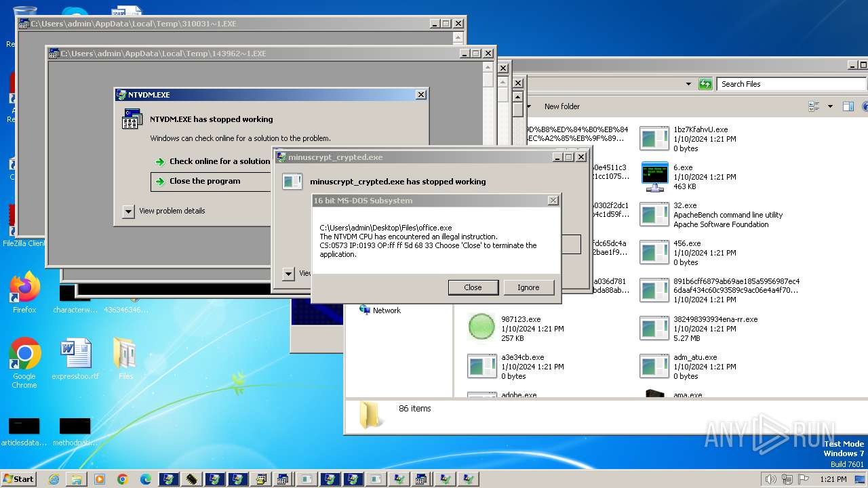The image size is (868, 488).
Task: Select the 382498393934ena-rr.exe file icon
Action: (654, 328)
